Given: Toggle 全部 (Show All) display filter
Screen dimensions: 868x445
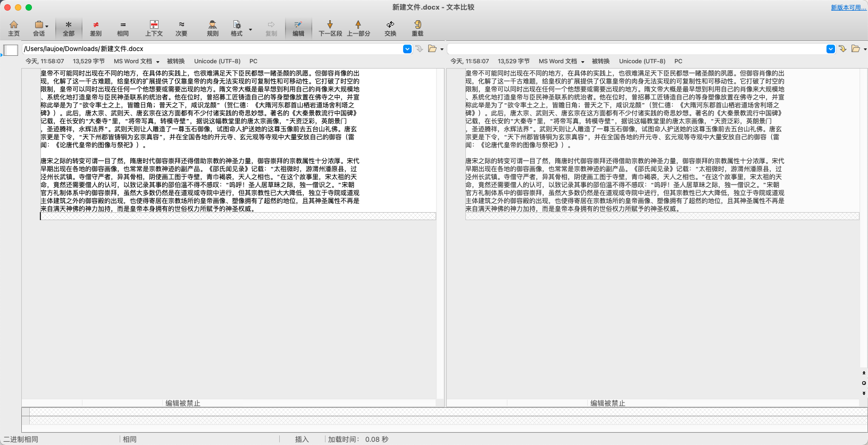Looking at the screenshot, I should click(69, 28).
